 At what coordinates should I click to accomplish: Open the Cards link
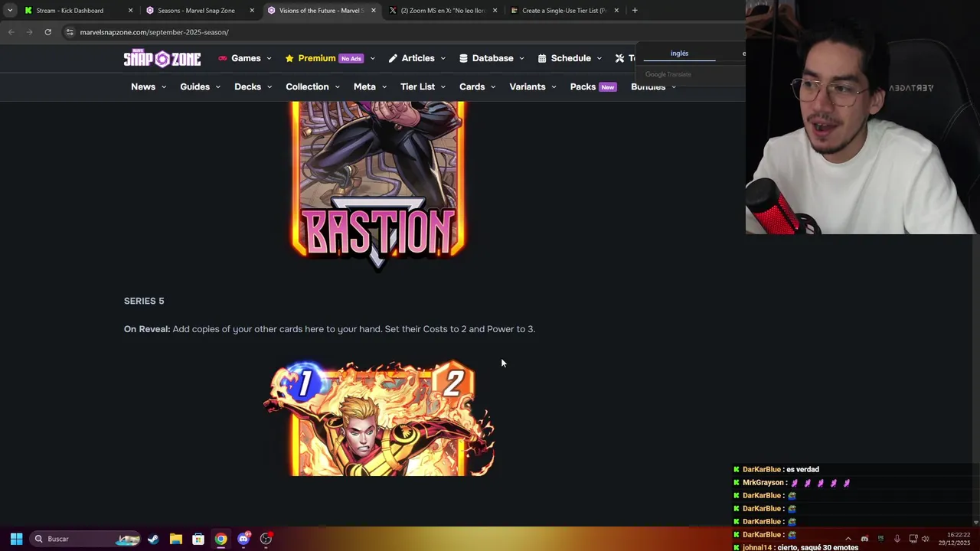[472, 86]
